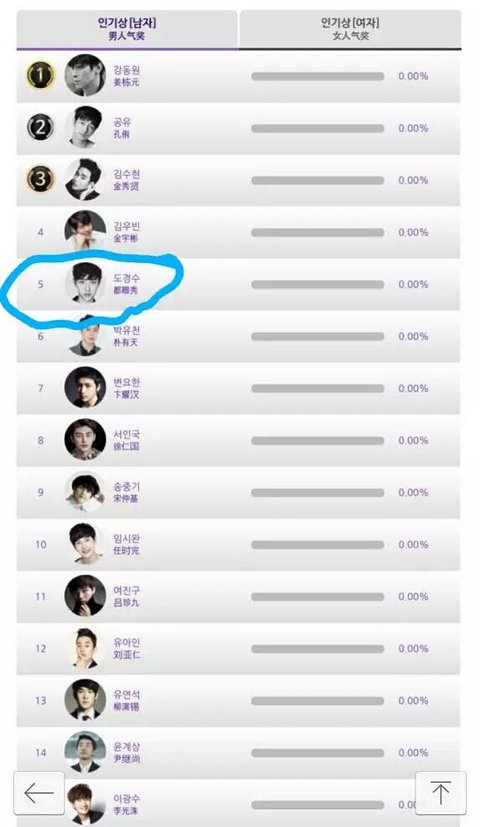480x827 pixels.
Task: Select candidate name 임시완
Action: pyautogui.click(x=127, y=539)
